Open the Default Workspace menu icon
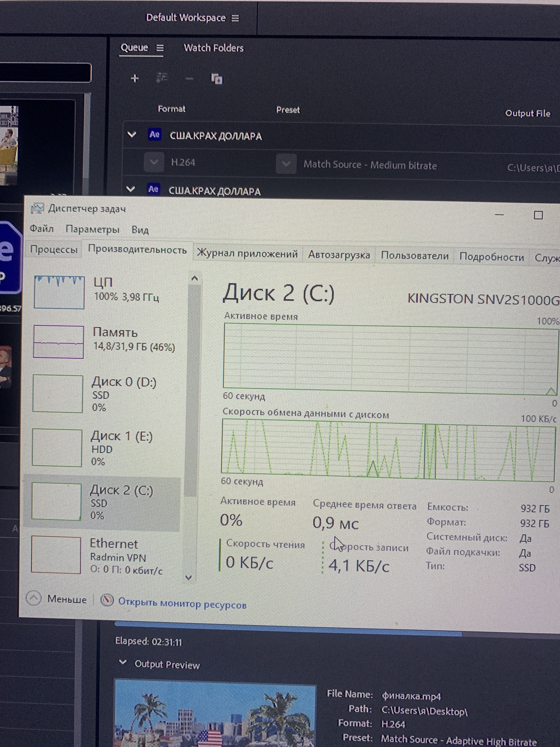The image size is (560, 747). tap(235, 18)
